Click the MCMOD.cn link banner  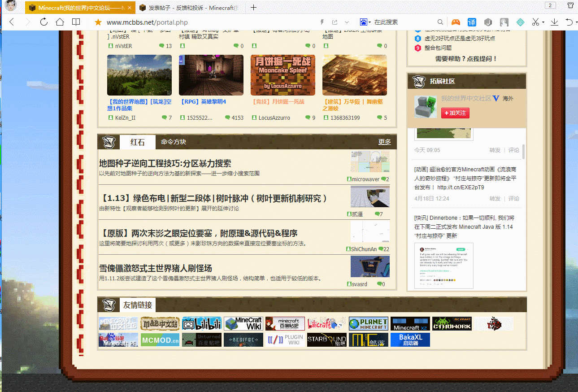coord(160,340)
